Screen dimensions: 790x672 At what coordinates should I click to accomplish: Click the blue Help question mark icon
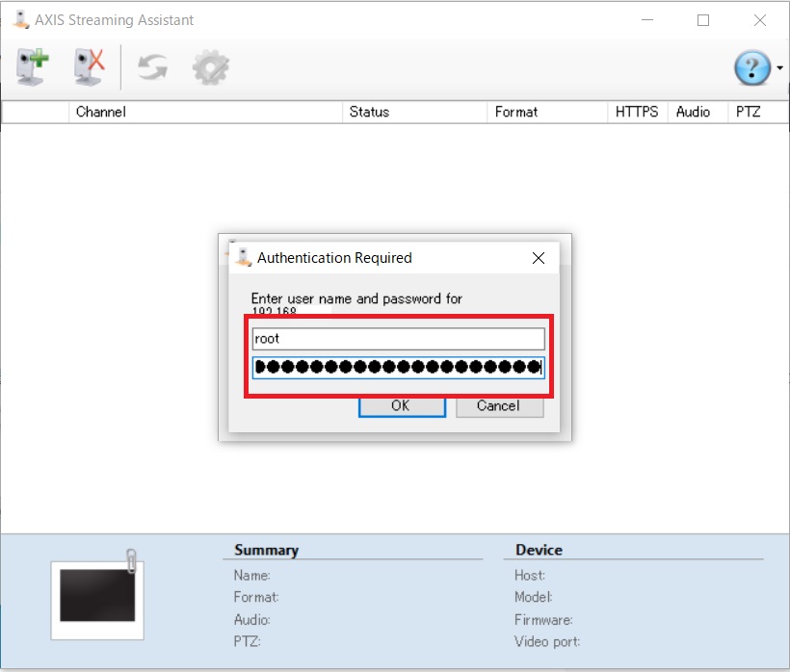click(x=751, y=67)
